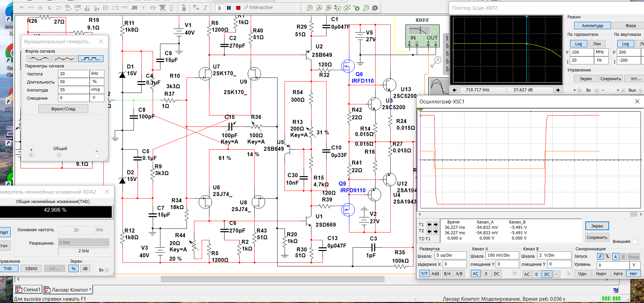Image resolution: width=644 pixels, height=303 pixels.
Task: Move Bode plotter cursor right
Action: (558, 90)
